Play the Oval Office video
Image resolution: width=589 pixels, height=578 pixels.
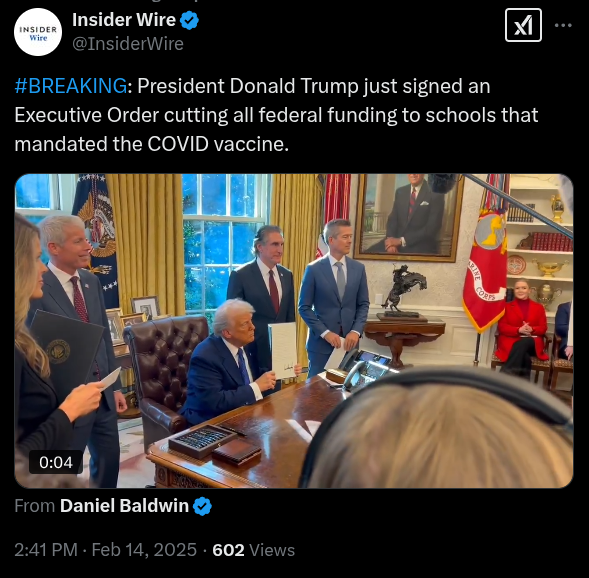coord(294,331)
